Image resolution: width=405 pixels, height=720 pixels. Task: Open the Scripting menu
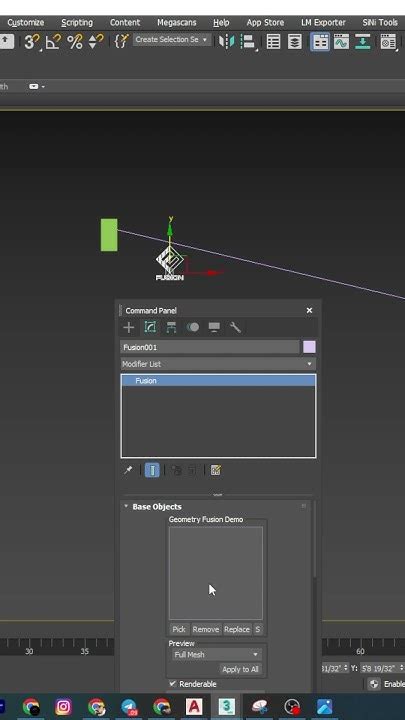coord(77,22)
